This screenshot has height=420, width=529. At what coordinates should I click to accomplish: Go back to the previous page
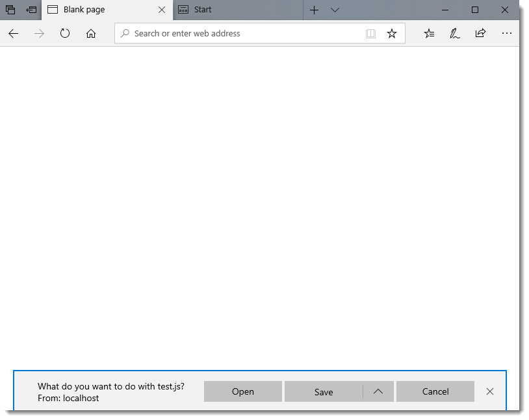coord(14,34)
